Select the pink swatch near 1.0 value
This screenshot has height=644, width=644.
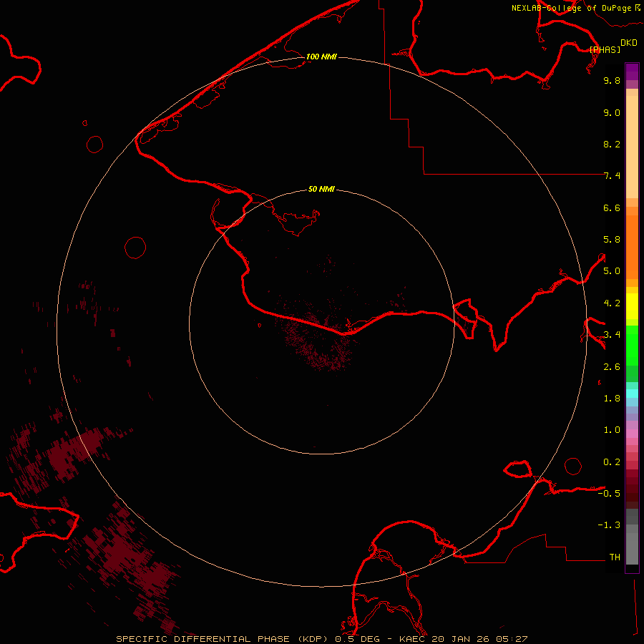(632, 431)
